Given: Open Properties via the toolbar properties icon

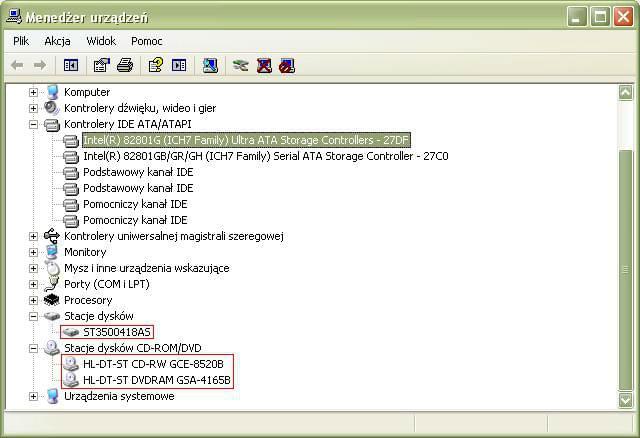Looking at the screenshot, I should coord(102,65).
